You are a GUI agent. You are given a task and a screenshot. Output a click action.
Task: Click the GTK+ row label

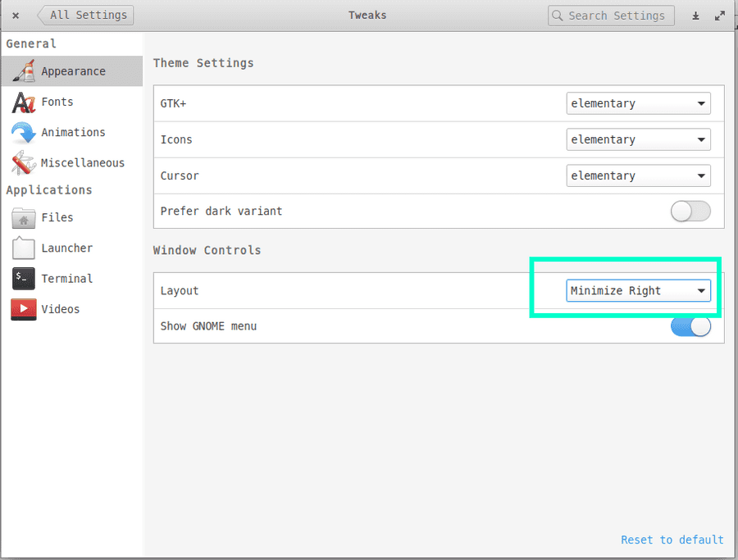tap(173, 103)
